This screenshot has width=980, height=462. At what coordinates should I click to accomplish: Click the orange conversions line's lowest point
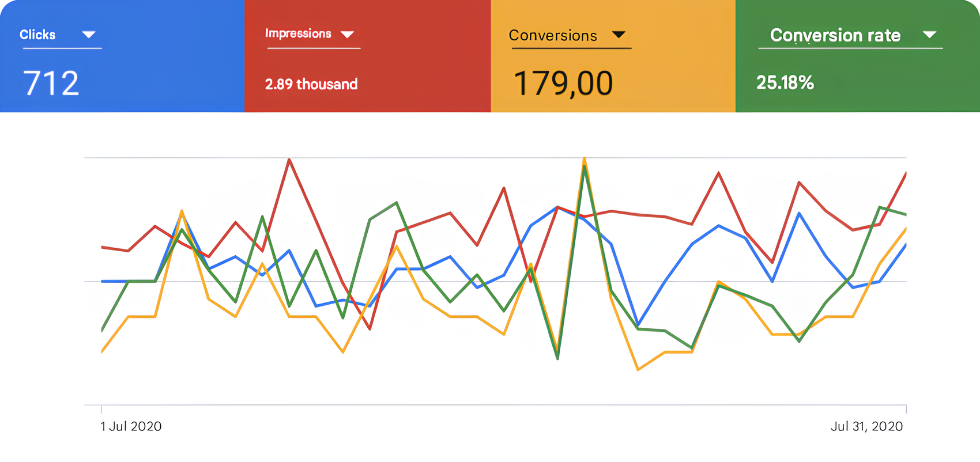coord(638,369)
